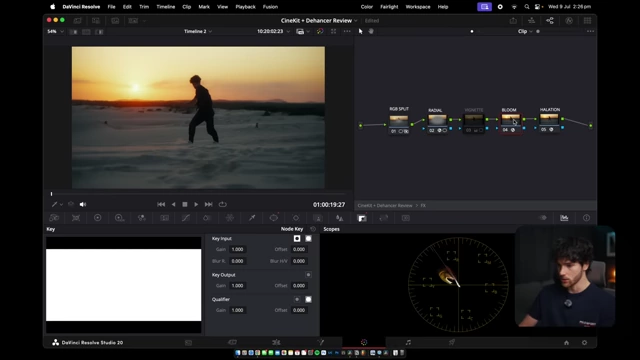Open Project Manager home button
The image size is (640, 360).
pos(566,342)
